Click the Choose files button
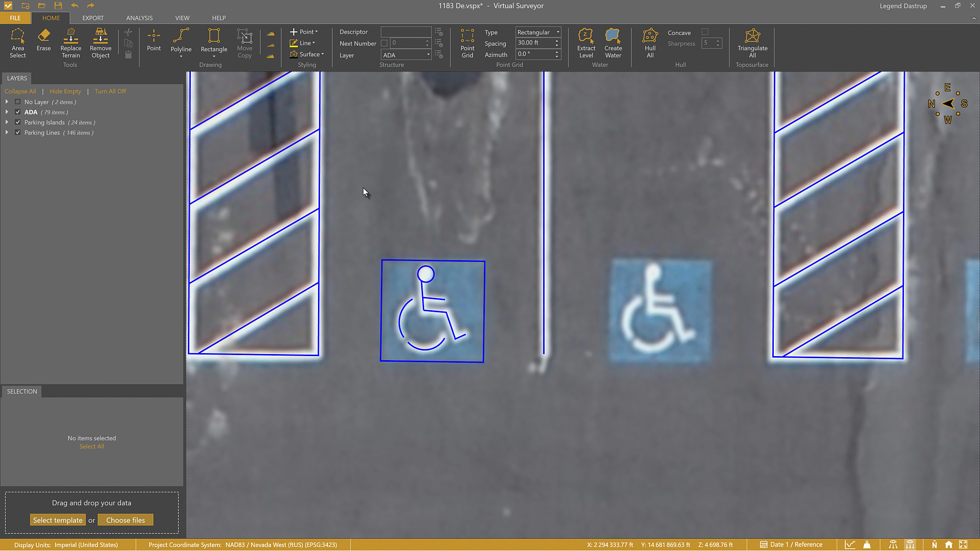Screen dimensions: 980x551 pos(126,519)
